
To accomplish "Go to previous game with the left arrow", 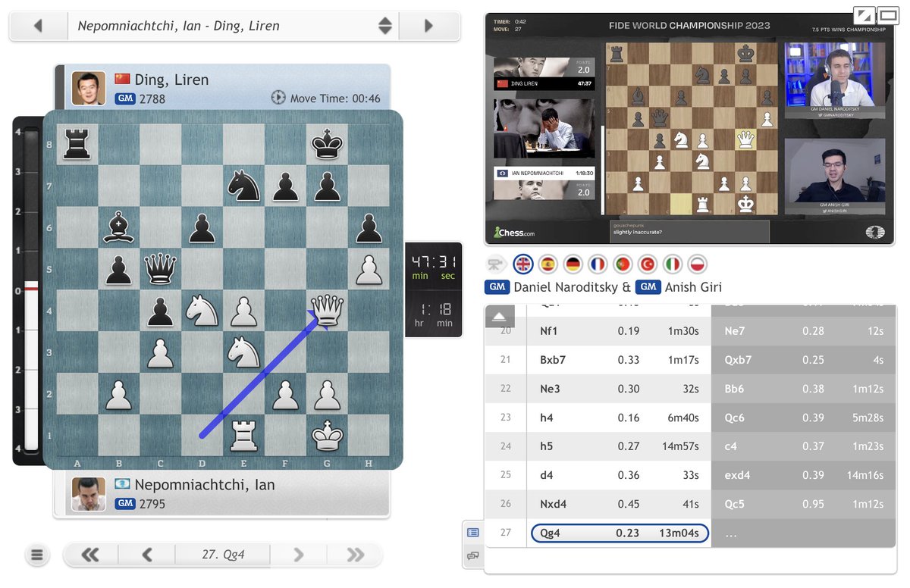I will coord(38,25).
